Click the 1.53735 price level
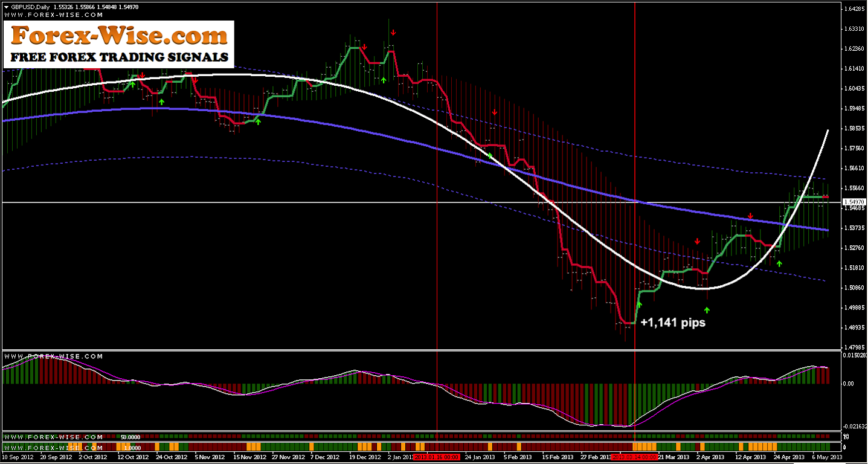Image resolution: width=868 pixels, height=464 pixels. coord(855,228)
